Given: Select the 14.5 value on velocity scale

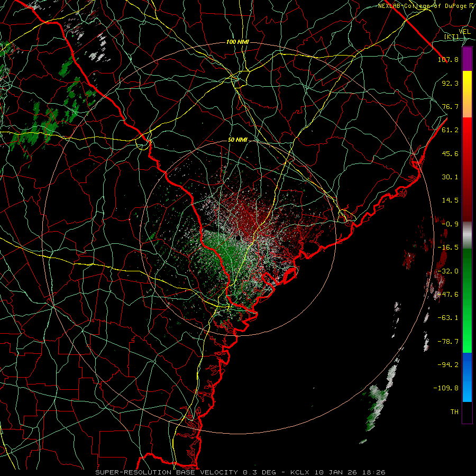Looking at the screenshot, I should (450, 200).
